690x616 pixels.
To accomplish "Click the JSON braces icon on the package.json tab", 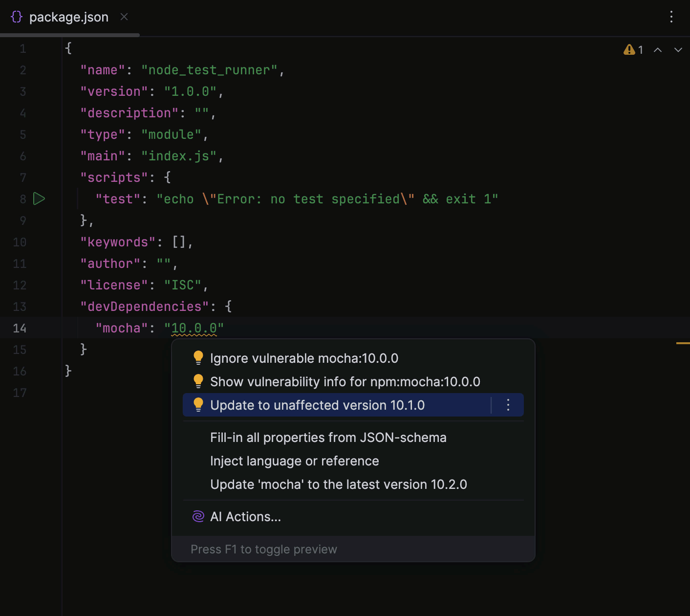I will coord(16,16).
